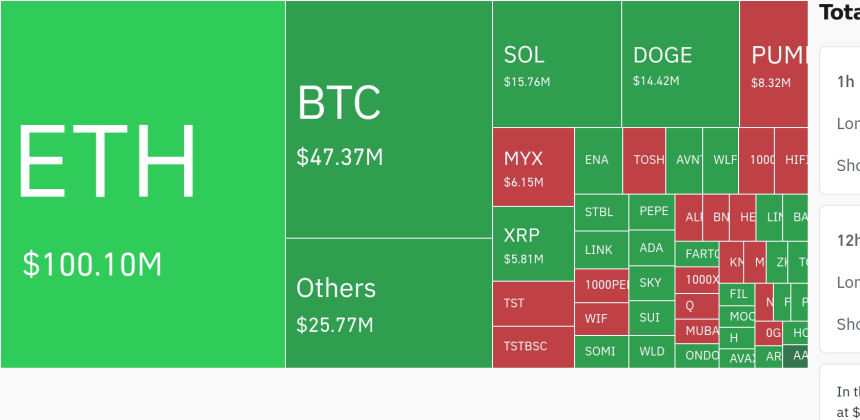860x420 pixels.
Task: Click the ADA tile
Action: click(652, 249)
